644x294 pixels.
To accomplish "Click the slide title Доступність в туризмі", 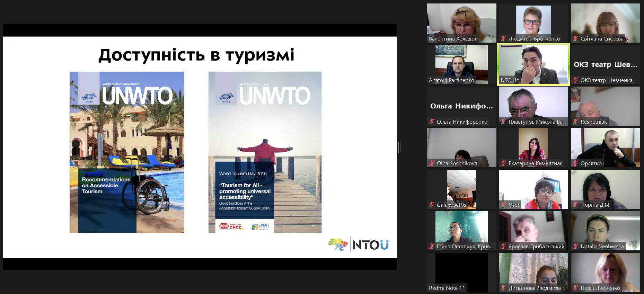I will click(196, 55).
